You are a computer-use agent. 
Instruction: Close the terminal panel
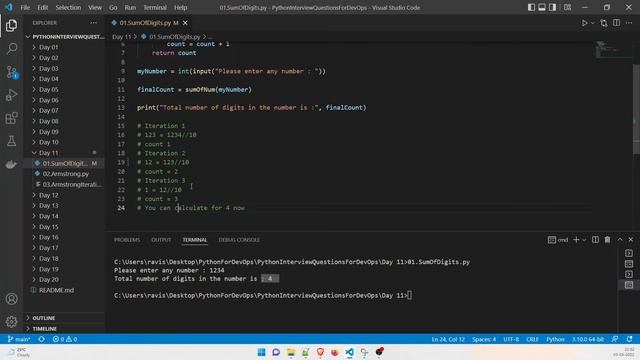pyautogui.click(x=631, y=240)
